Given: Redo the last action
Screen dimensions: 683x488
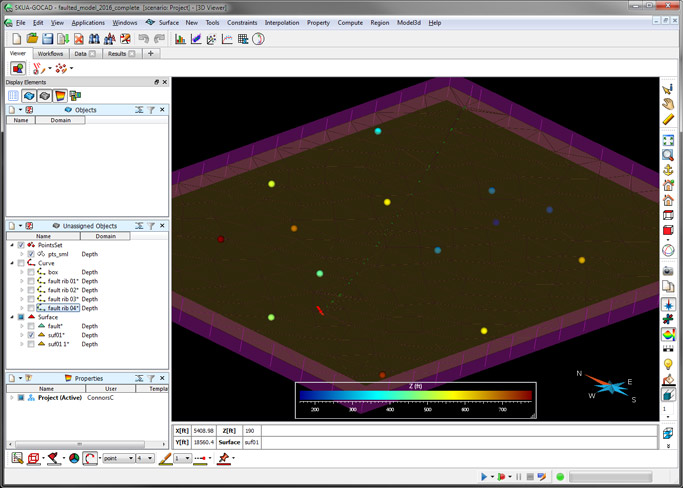Looking at the screenshot, I should pos(159,39).
